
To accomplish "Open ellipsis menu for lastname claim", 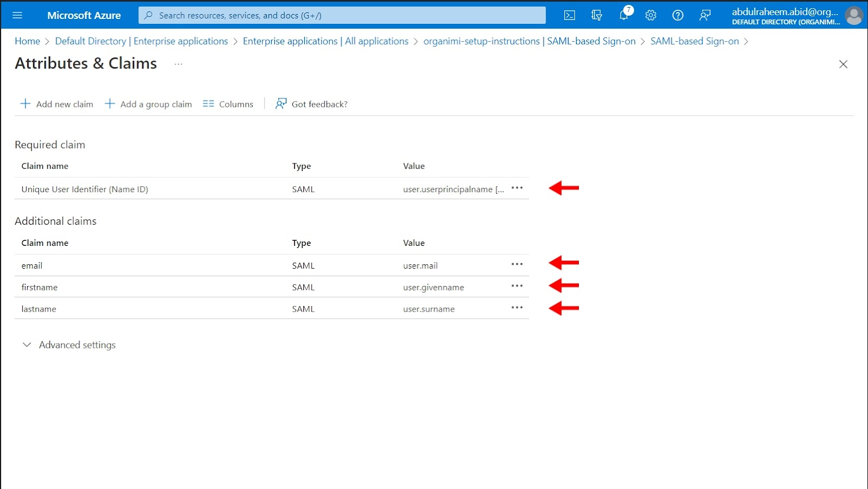I will 517,308.
